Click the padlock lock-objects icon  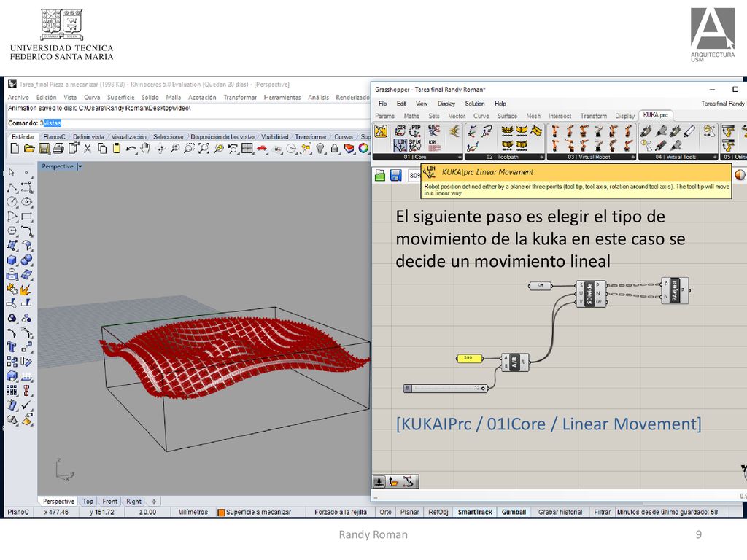point(334,149)
